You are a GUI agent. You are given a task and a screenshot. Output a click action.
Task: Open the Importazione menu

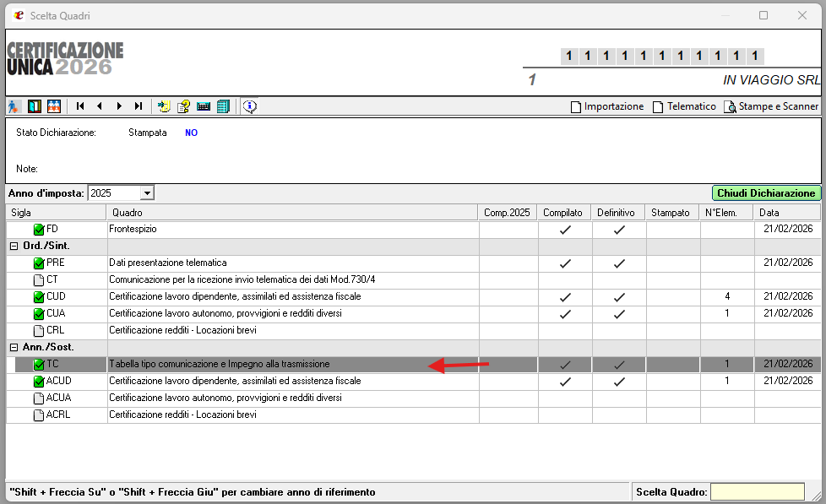[607, 106]
